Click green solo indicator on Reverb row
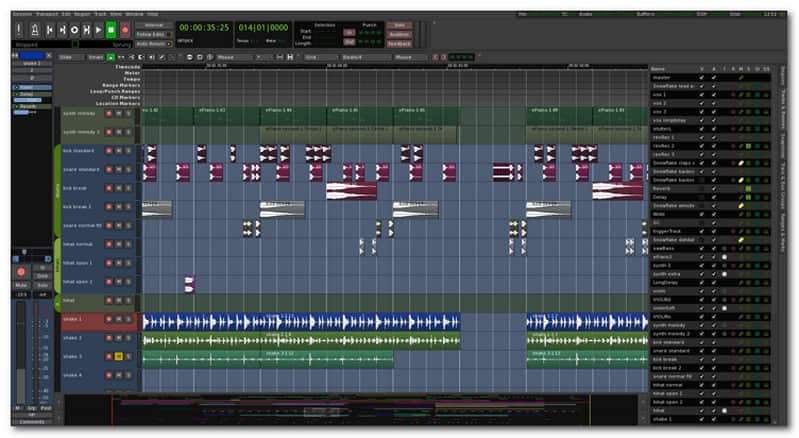The image size is (799, 438). (749, 188)
